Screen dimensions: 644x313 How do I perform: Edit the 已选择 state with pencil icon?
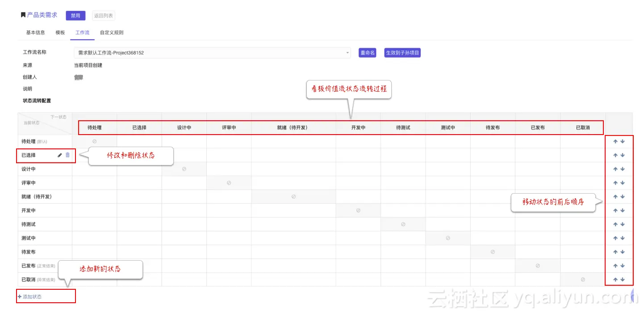pyautogui.click(x=60, y=155)
